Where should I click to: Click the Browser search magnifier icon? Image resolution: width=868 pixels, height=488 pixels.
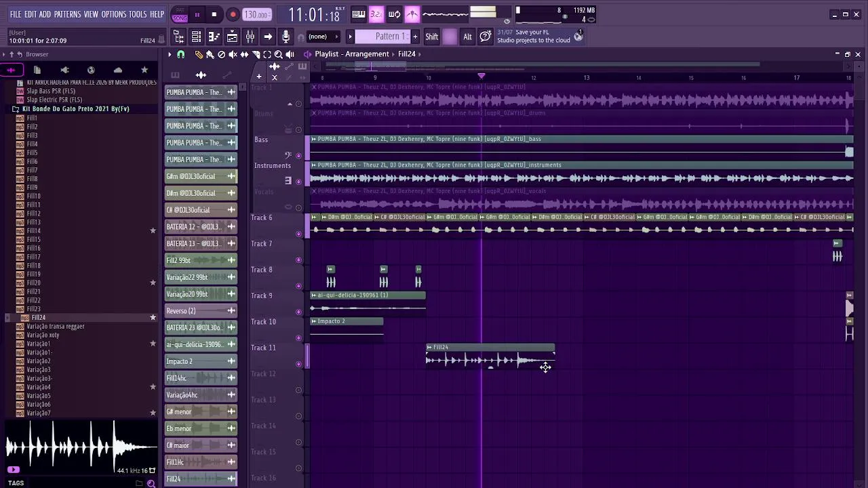(151, 483)
